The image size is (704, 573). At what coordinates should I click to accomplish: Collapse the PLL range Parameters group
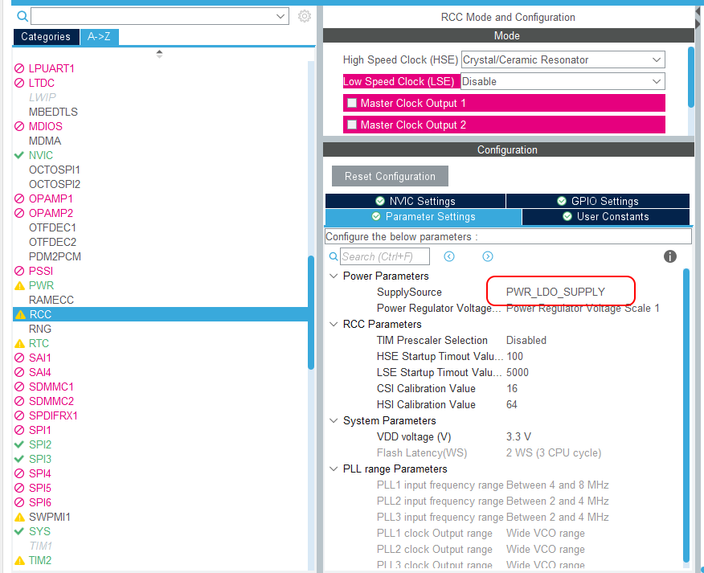(x=334, y=469)
